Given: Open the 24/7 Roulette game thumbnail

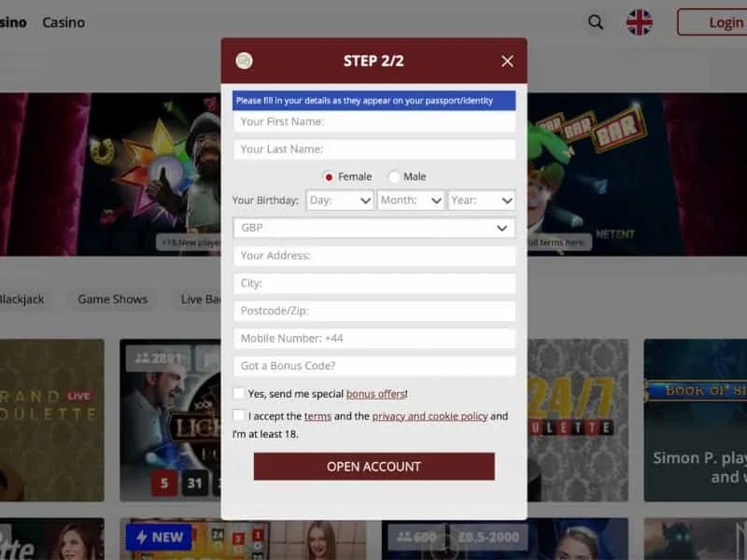Looking at the screenshot, I should (578, 420).
